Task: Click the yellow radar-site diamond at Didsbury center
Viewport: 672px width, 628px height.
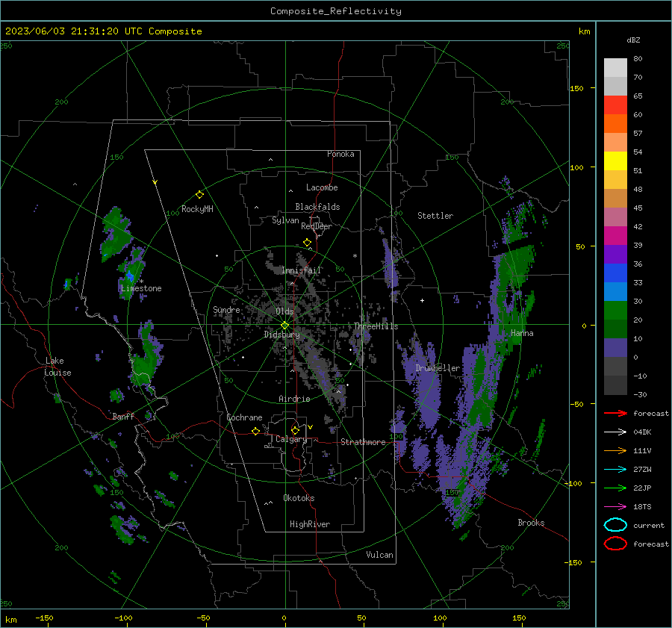Action: [x=285, y=326]
